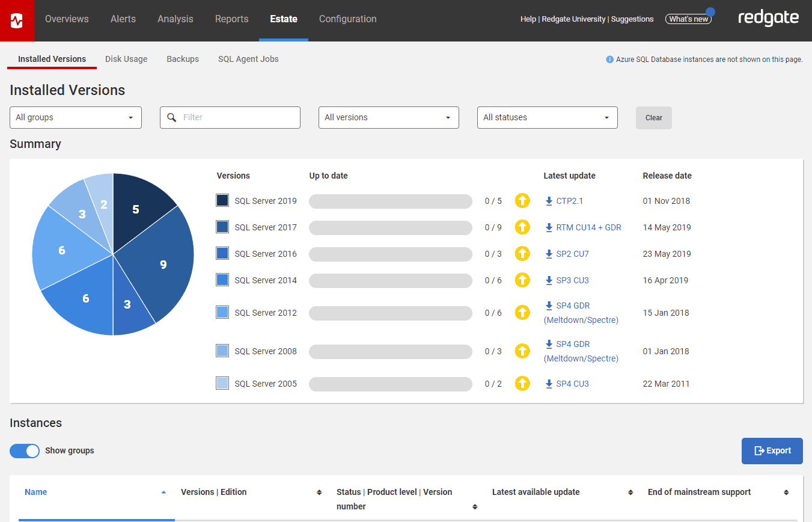Click the blue notification dot on What's new

pyautogui.click(x=710, y=11)
